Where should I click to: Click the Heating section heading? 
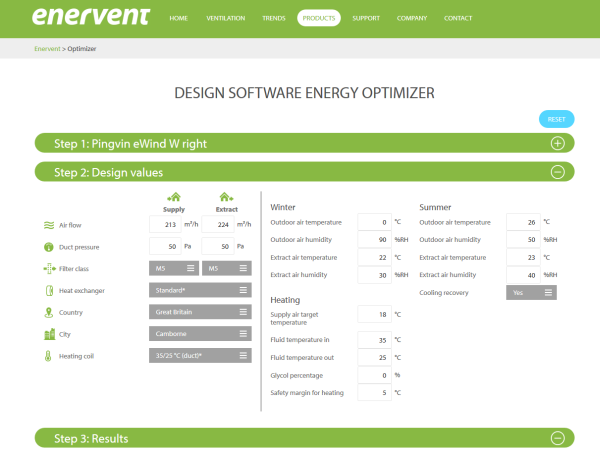(x=285, y=300)
